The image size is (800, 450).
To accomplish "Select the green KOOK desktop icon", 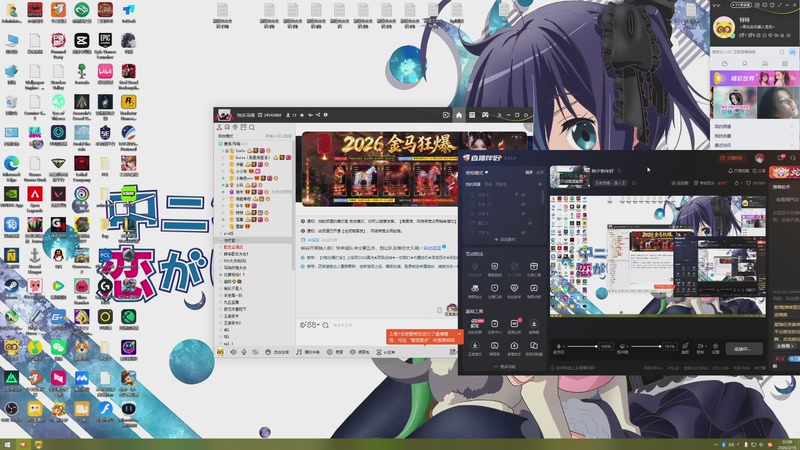I will tap(129, 194).
